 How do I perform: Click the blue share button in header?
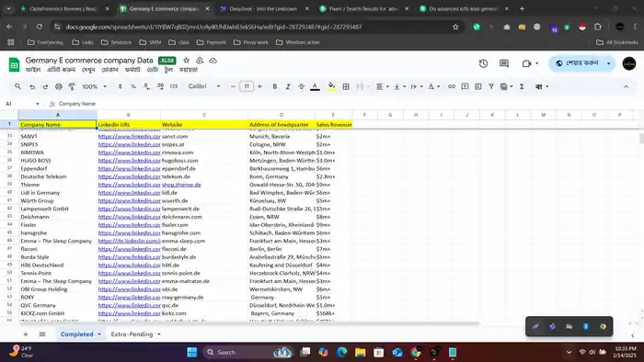[577, 63]
